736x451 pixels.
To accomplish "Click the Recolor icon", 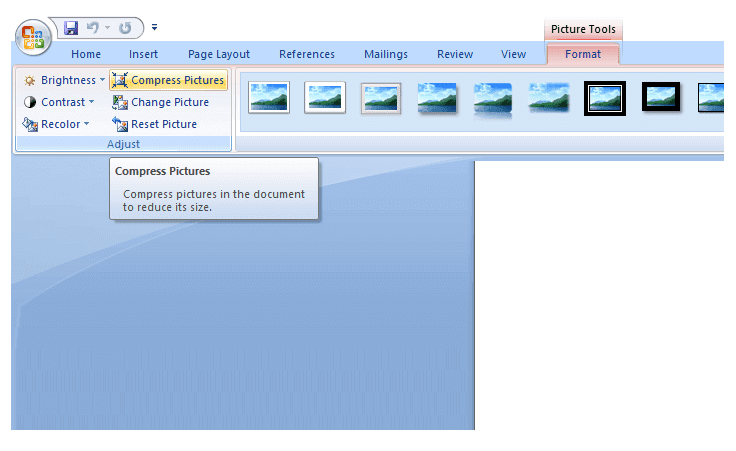I will [x=30, y=124].
